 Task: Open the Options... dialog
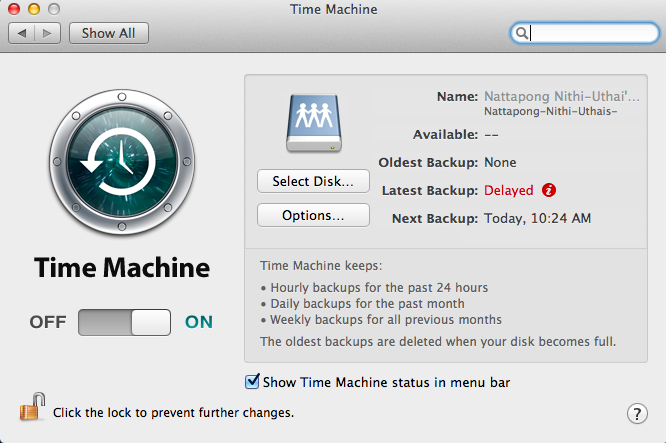tap(313, 215)
